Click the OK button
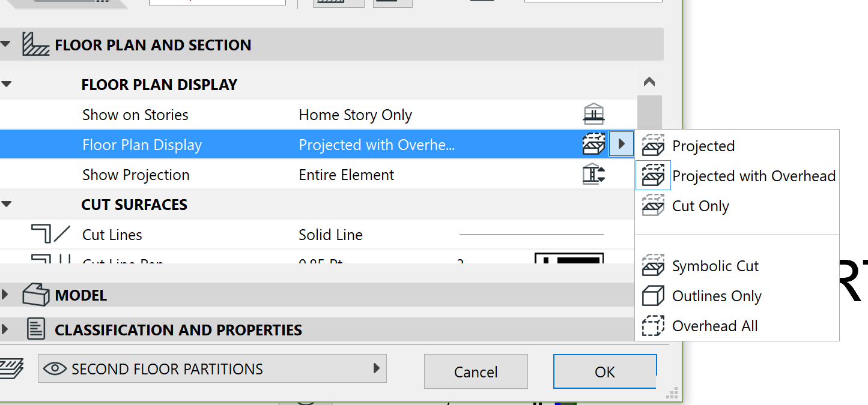 (x=605, y=371)
